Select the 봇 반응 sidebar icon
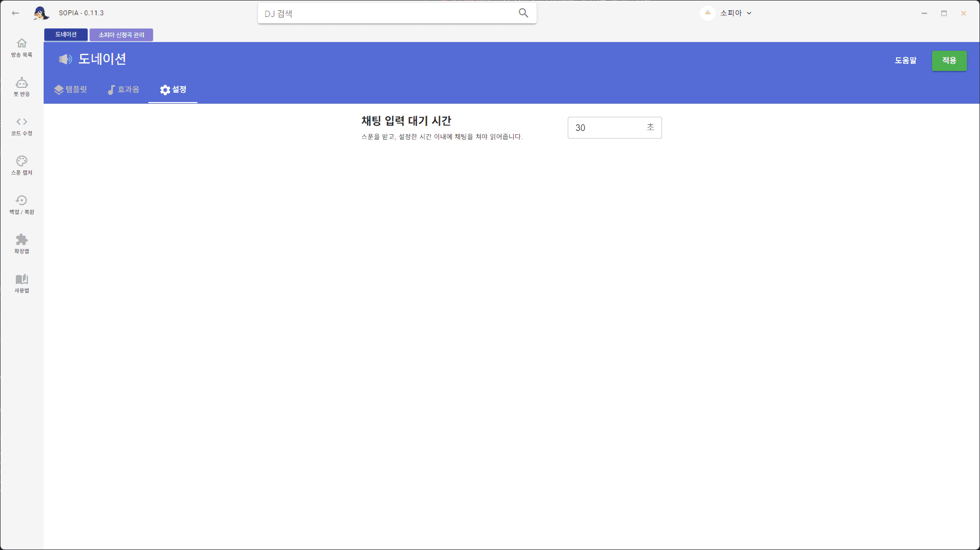The image size is (980, 550). tap(21, 86)
